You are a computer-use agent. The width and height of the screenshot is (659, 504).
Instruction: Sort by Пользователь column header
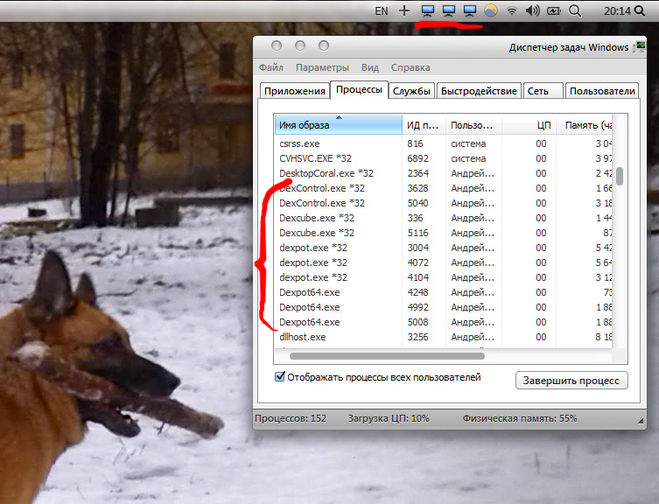(x=473, y=125)
